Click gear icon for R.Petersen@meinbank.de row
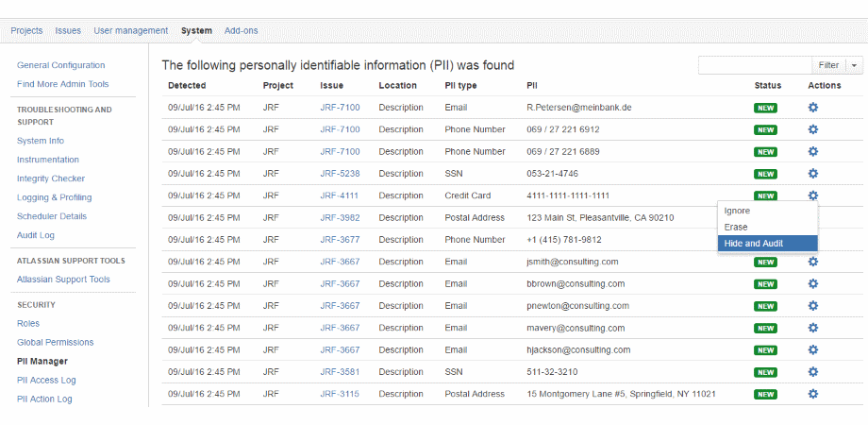This screenshot has height=425, width=868. 812,108
